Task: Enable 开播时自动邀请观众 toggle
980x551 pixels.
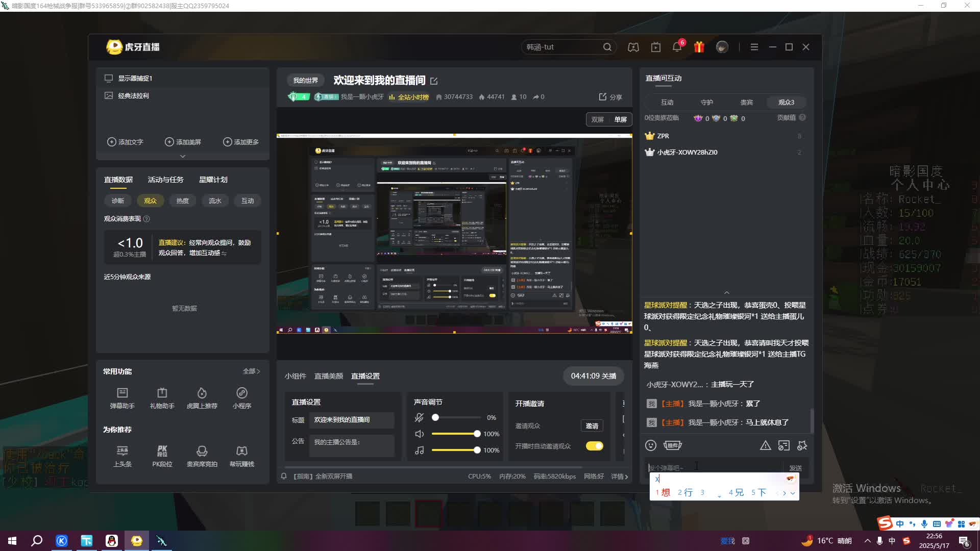Action: click(x=594, y=445)
